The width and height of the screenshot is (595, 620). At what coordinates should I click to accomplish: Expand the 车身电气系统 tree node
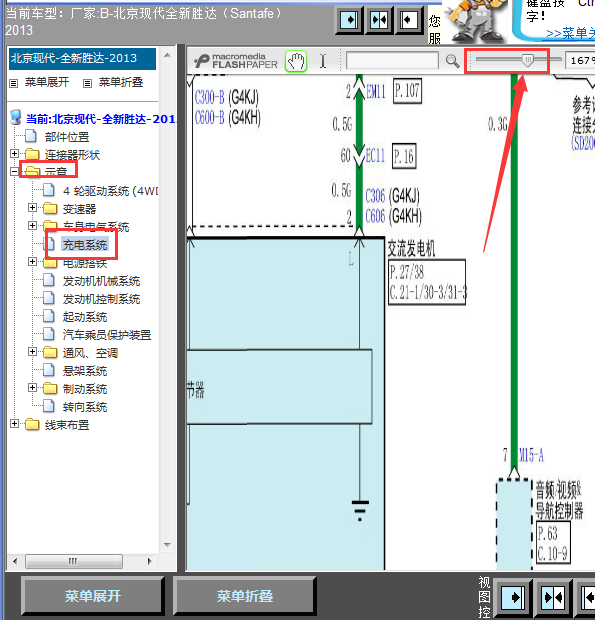pyautogui.click(x=32, y=225)
